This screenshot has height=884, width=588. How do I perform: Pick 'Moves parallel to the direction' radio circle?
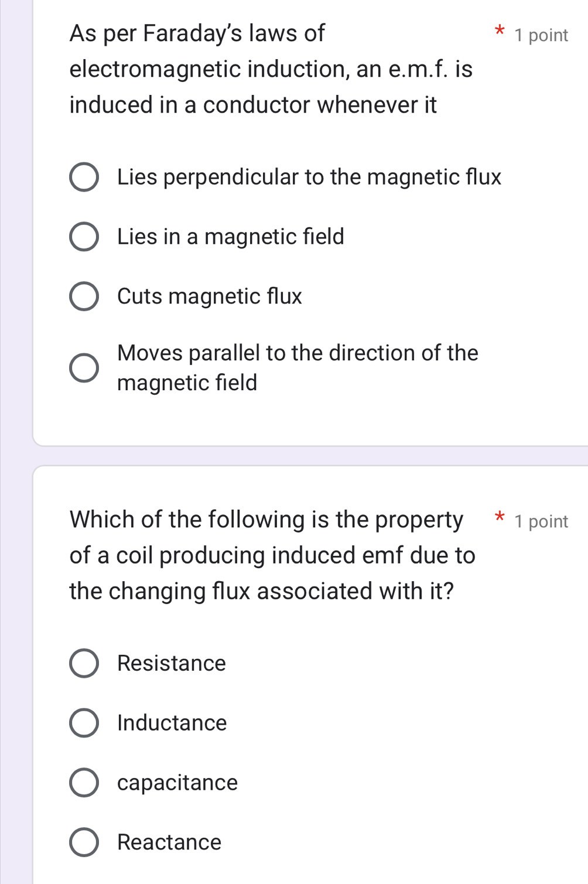[84, 368]
